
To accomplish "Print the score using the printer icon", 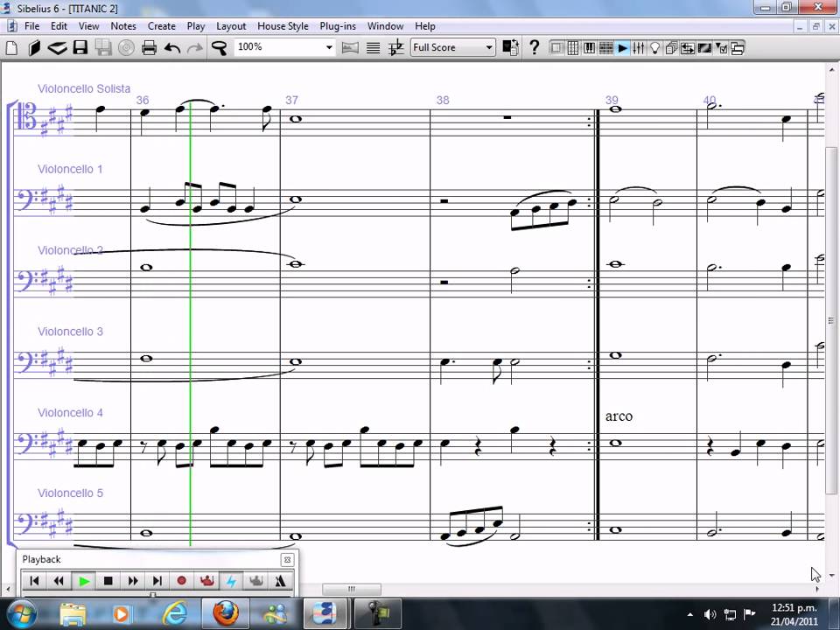I will click(x=149, y=47).
